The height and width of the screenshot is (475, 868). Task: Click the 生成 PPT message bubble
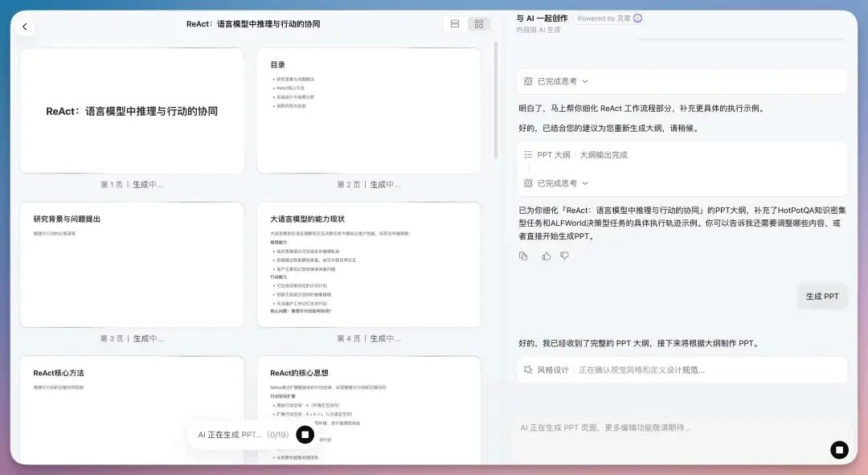click(x=822, y=297)
